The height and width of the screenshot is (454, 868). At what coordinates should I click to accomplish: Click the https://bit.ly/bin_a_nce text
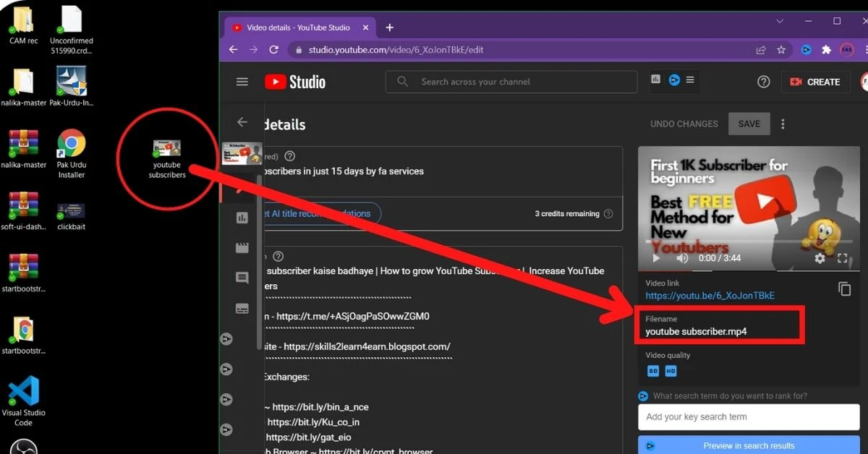tap(320, 407)
